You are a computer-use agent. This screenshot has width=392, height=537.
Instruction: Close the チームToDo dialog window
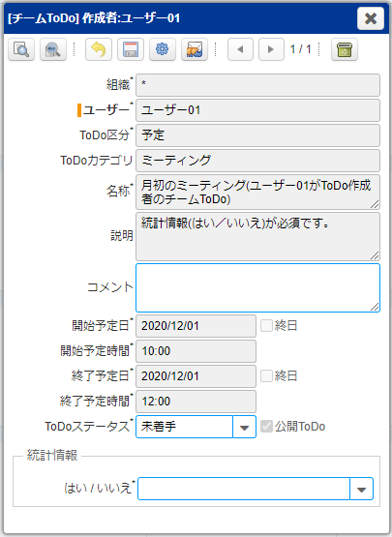pyautogui.click(x=371, y=18)
